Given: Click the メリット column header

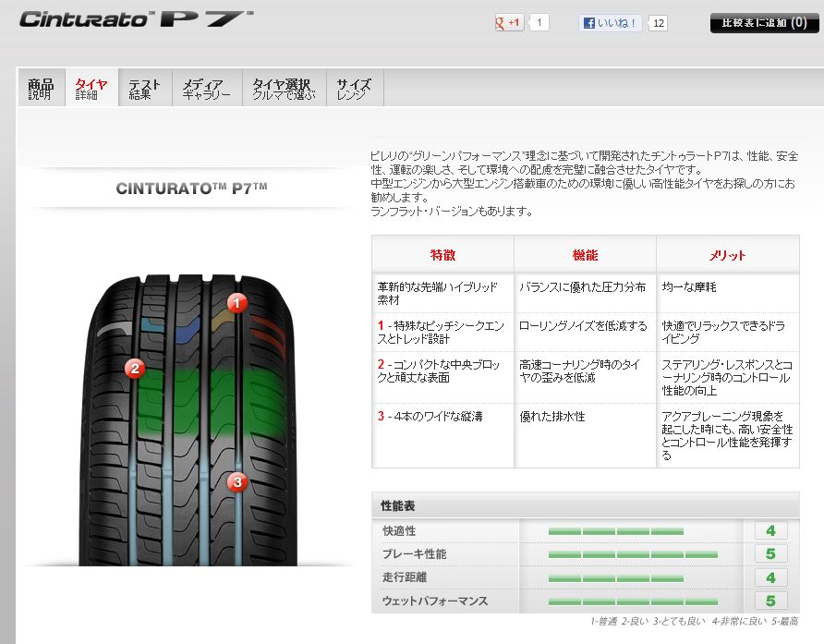Looking at the screenshot, I should point(727,255).
